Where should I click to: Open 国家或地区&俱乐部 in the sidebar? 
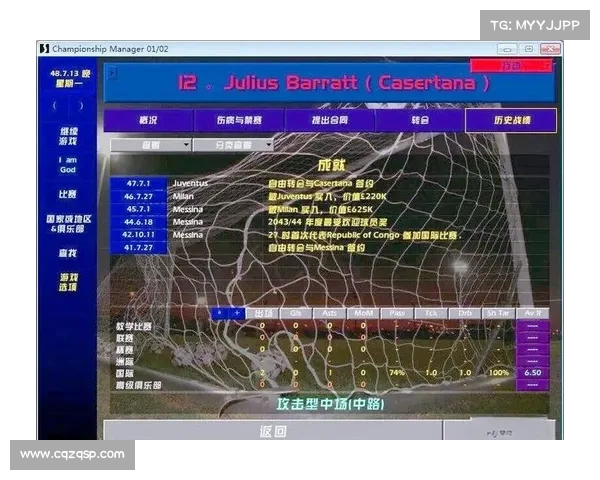coord(68,224)
